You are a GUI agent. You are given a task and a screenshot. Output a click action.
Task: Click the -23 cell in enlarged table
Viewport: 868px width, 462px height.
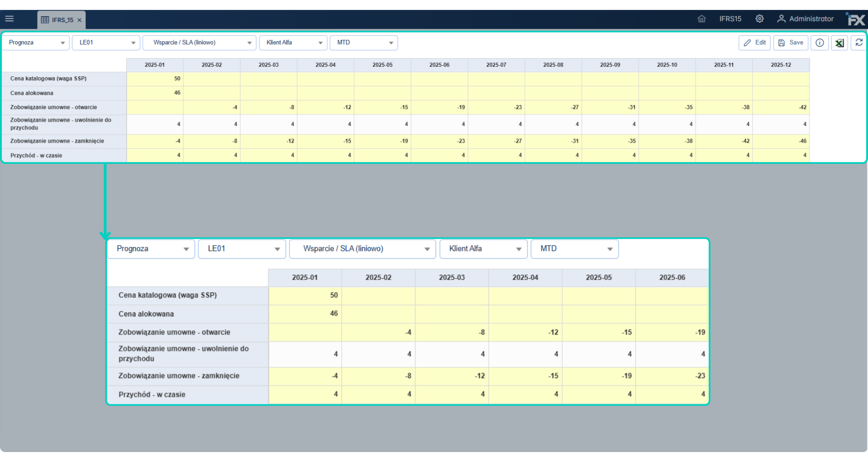[672, 376]
